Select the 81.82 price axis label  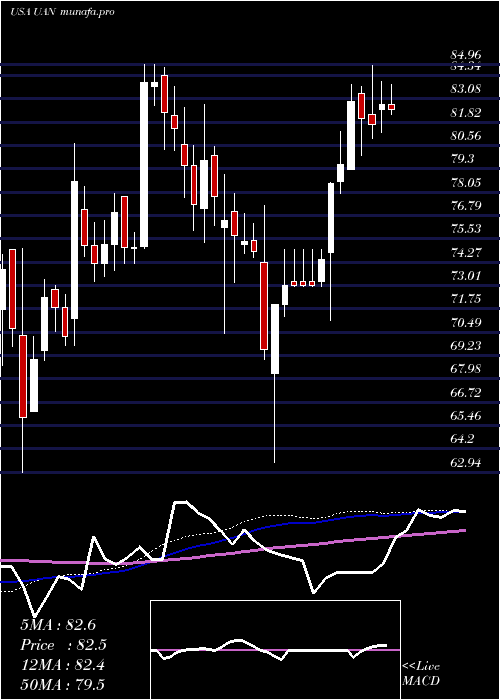466,112
